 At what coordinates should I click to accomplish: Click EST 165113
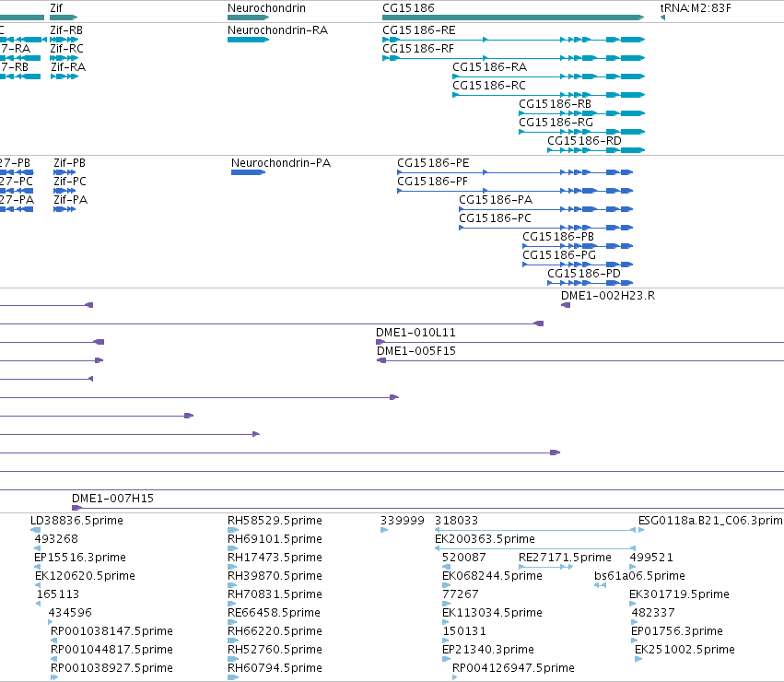pyautogui.click(x=57, y=594)
